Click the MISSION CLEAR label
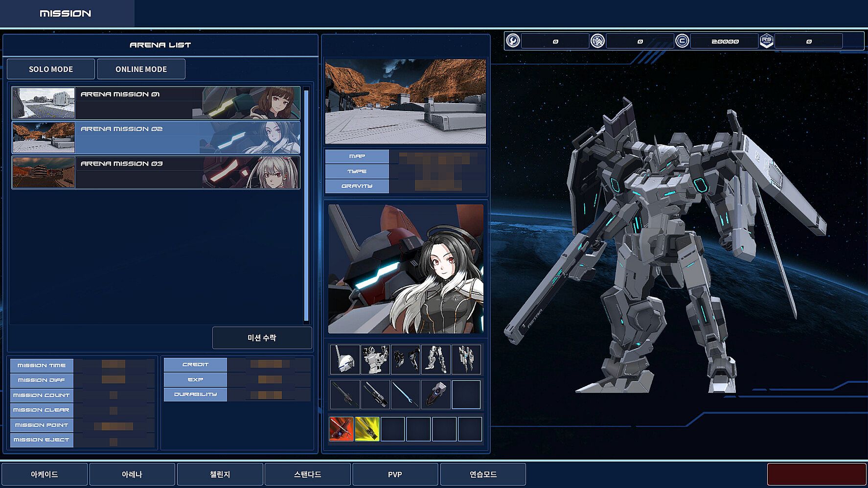This screenshot has width=868, height=488. [42, 410]
